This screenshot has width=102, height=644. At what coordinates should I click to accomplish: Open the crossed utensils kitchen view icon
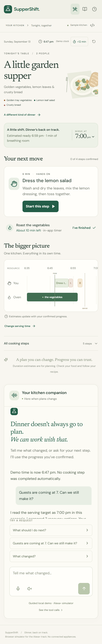(x=75, y=9)
